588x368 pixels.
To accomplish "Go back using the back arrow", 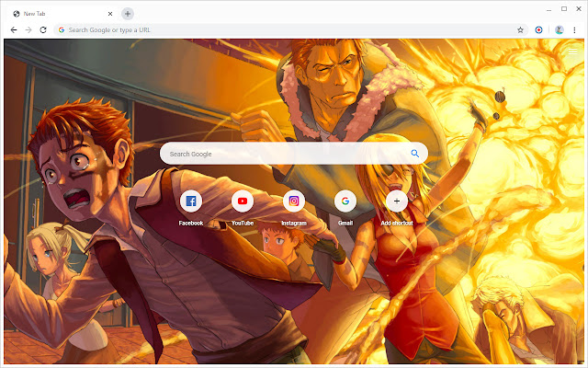I will [x=14, y=30].
